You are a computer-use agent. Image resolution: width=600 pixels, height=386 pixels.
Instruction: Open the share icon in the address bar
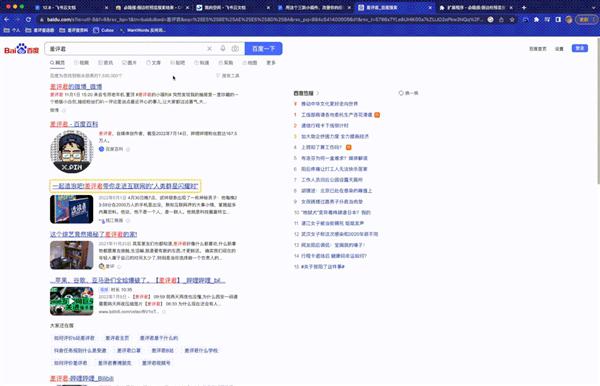coord(501,20)
